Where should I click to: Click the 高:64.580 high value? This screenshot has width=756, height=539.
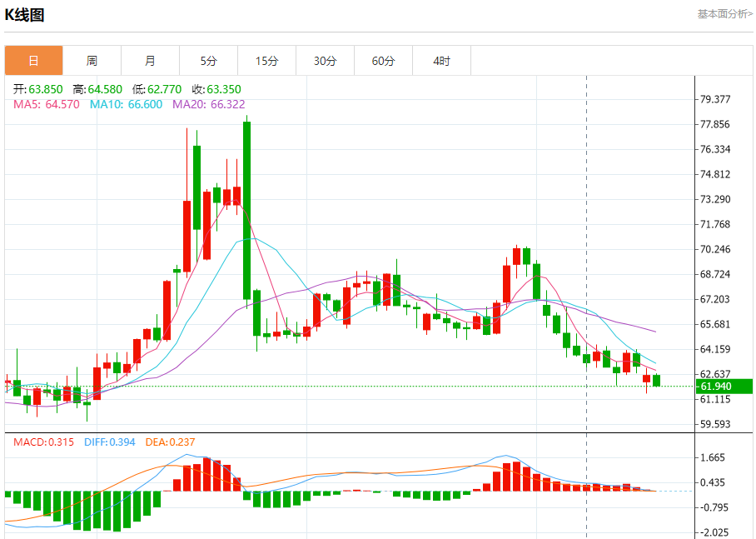pyautogui.click(x=97, y=89)
